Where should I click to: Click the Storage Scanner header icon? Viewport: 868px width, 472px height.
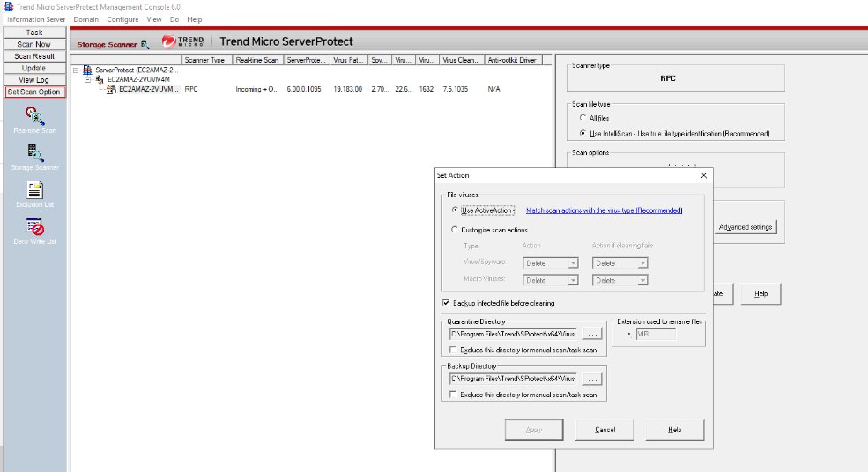point(145,44)
